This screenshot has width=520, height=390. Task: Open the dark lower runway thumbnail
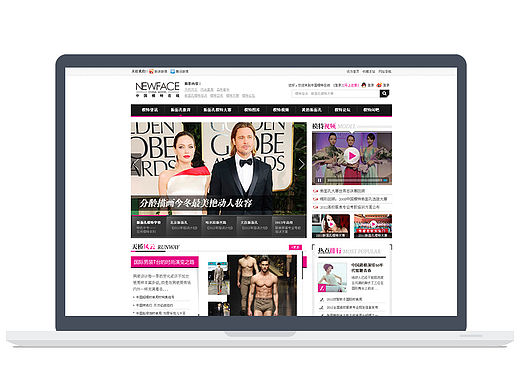pyautogui.click(x=219, y=309)
